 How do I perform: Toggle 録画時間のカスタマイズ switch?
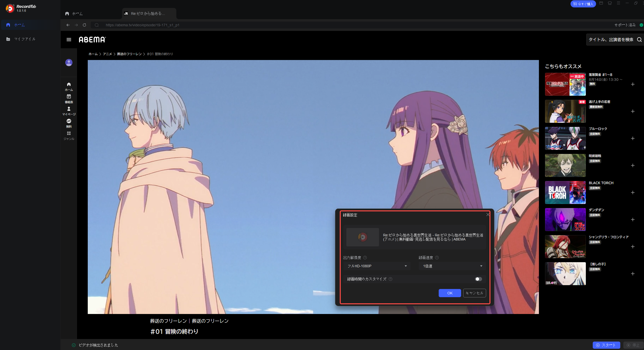coord(478,279)
